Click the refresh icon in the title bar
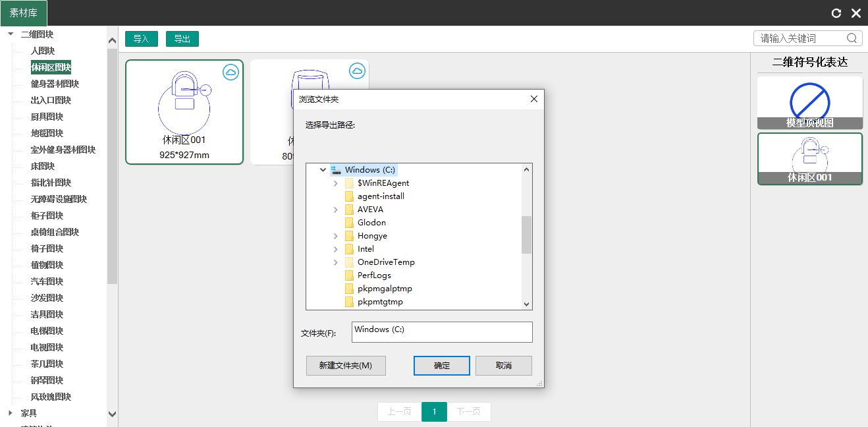Image resolution: width=868 pixels, height=427 pixels. coord(837,13)
